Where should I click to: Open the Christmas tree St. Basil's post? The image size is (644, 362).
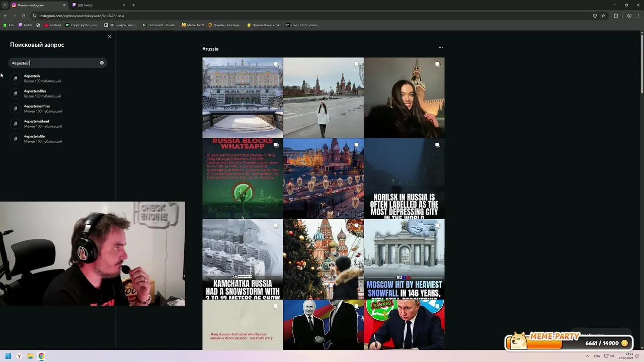323,259
